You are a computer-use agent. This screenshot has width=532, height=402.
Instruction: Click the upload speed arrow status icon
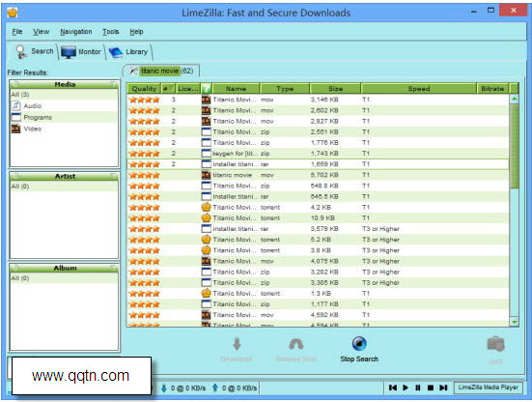(x=215, y=388)
